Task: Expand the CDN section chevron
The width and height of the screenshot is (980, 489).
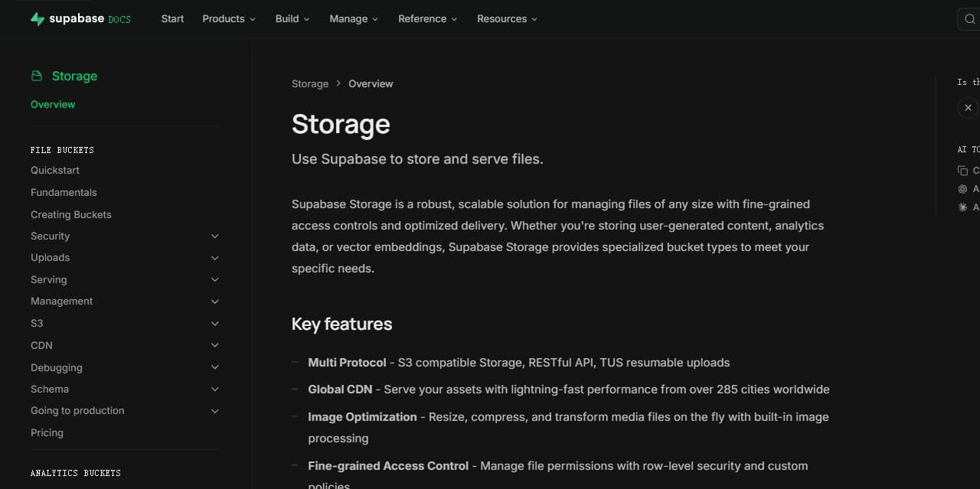Action: tap(215, 346)
